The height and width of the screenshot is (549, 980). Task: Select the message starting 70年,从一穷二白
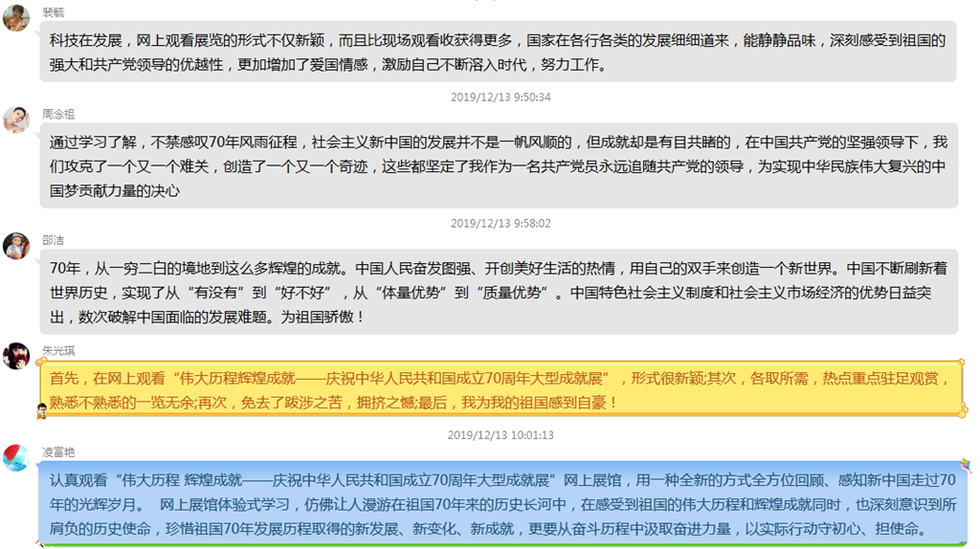[499, 292]
